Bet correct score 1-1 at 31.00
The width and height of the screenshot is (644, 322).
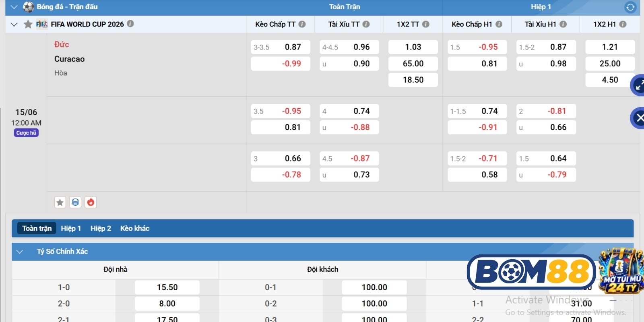[x=581, y=303]
